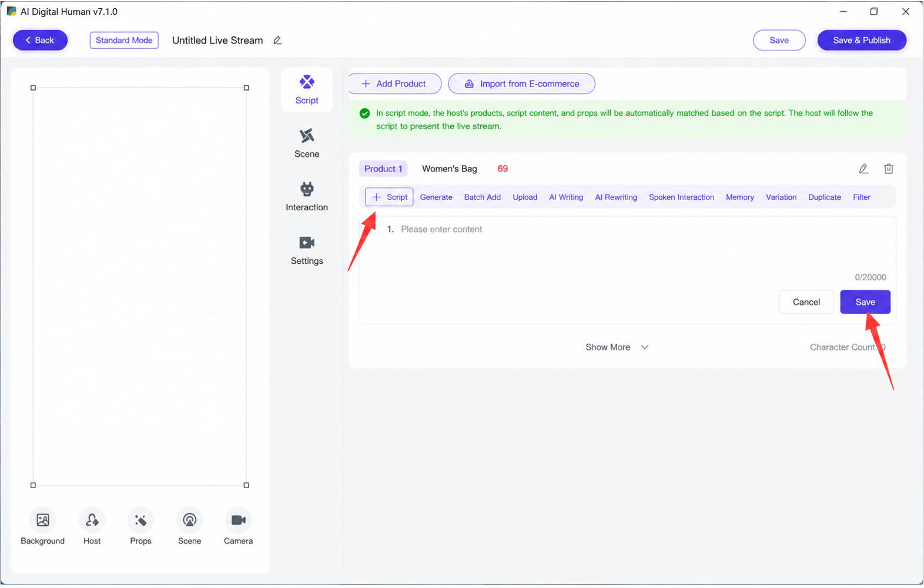Open the Settings sidebar panel

(307, 250)
